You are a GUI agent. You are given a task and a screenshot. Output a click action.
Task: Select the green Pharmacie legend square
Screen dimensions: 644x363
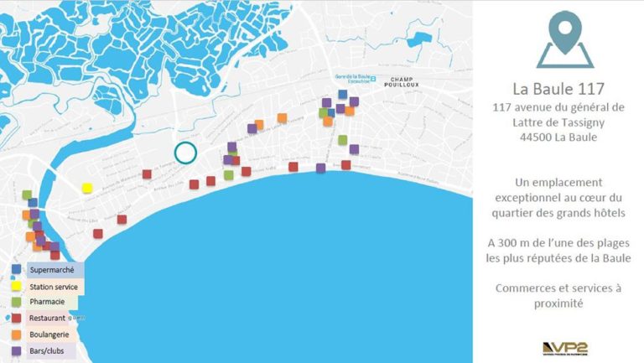click(17, 302)
